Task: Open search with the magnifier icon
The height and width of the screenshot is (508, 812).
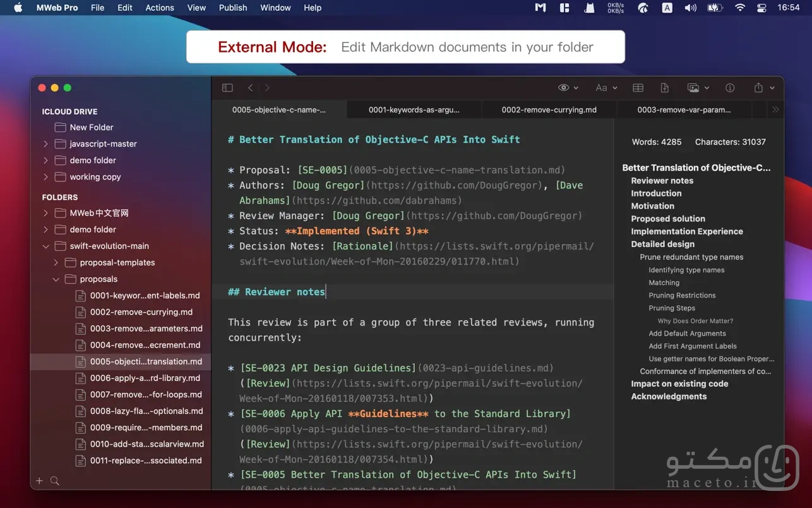Action: 55,481
